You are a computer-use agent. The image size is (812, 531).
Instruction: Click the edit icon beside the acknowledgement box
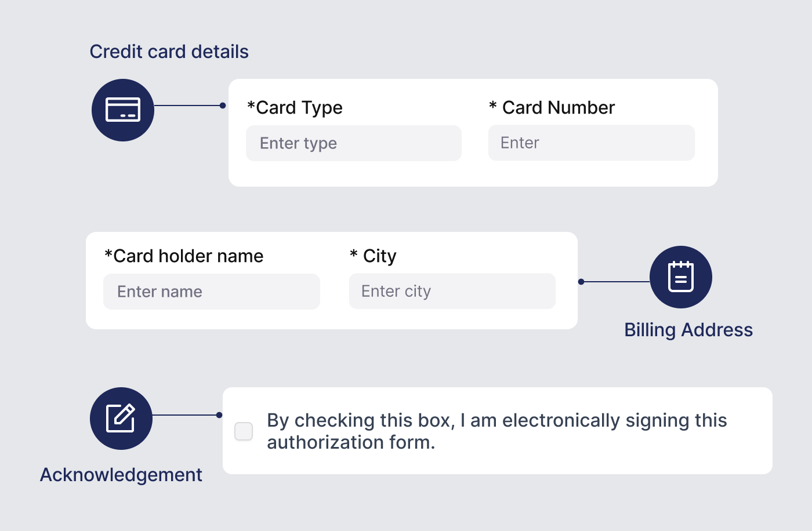(x=121, y=418)
